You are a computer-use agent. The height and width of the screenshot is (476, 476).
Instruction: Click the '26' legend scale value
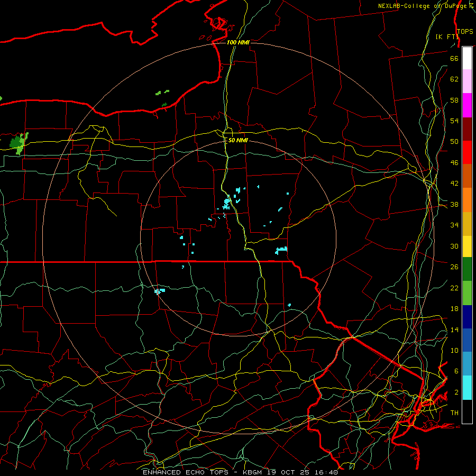point(454,267)
